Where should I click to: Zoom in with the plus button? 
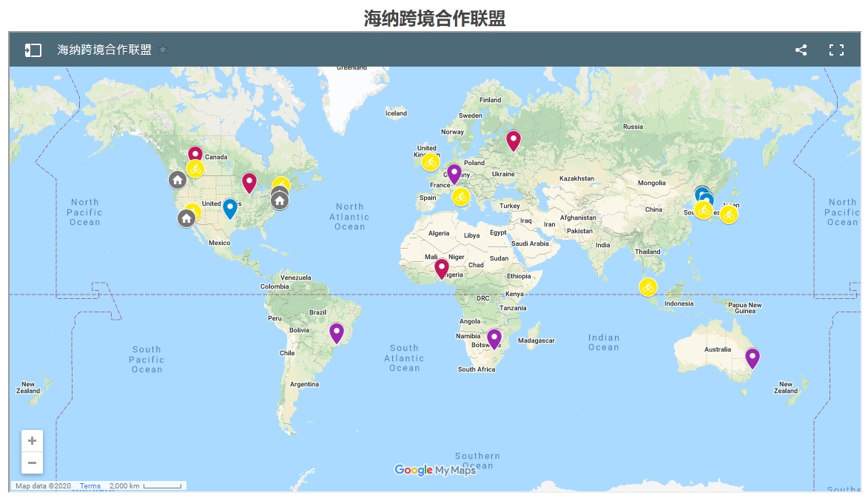pyautogui.click(x=32, y=441)
